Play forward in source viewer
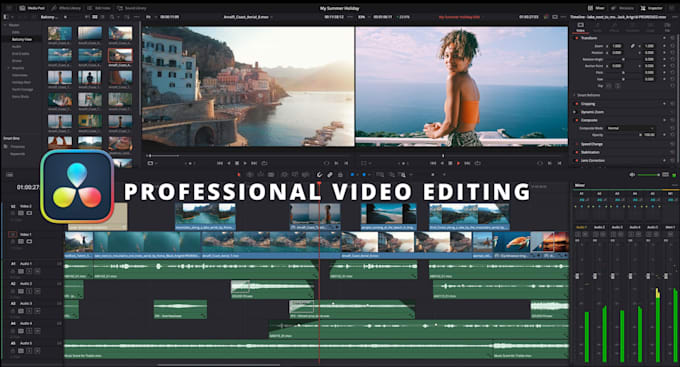The width and height of the screenshot is (680, 367). [245, 164]
